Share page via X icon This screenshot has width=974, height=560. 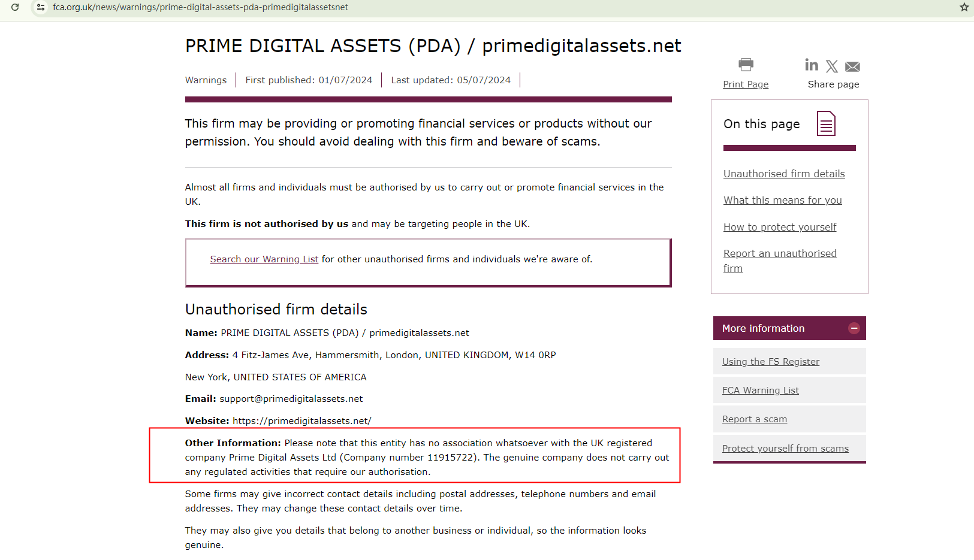click(x=832, y=66)
